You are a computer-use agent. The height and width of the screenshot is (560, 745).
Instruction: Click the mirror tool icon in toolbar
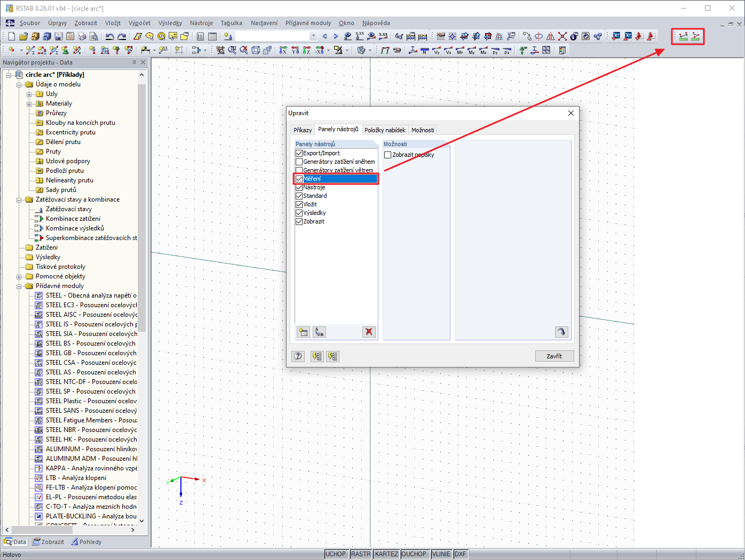(x=551, y=36)
